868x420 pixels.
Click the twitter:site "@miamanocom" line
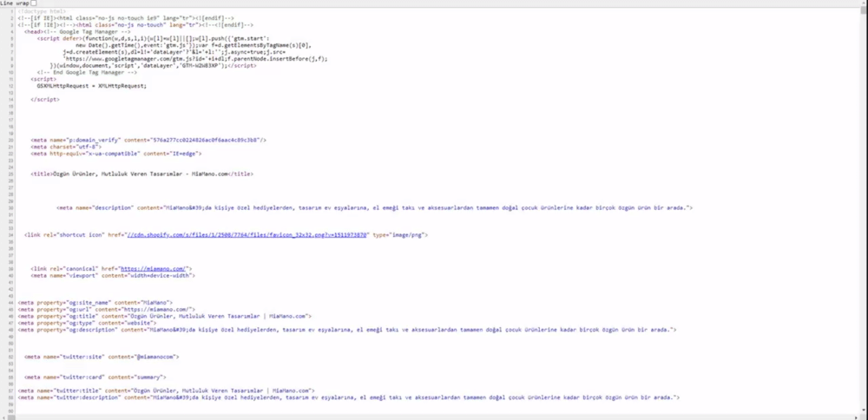point(102,357)
